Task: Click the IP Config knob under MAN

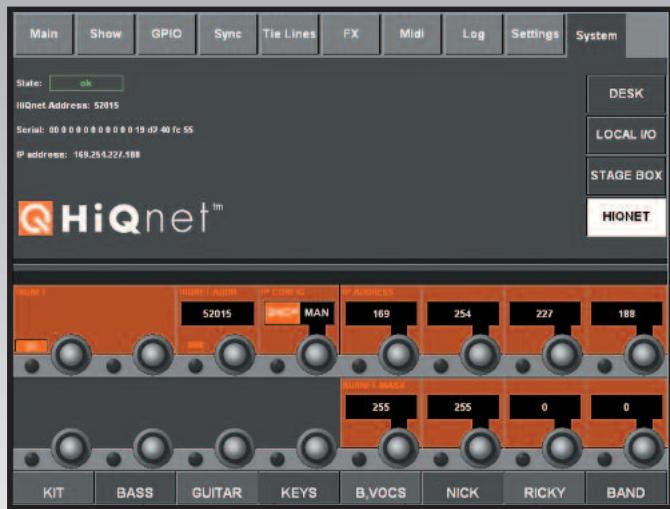Action: click(316, 355)
